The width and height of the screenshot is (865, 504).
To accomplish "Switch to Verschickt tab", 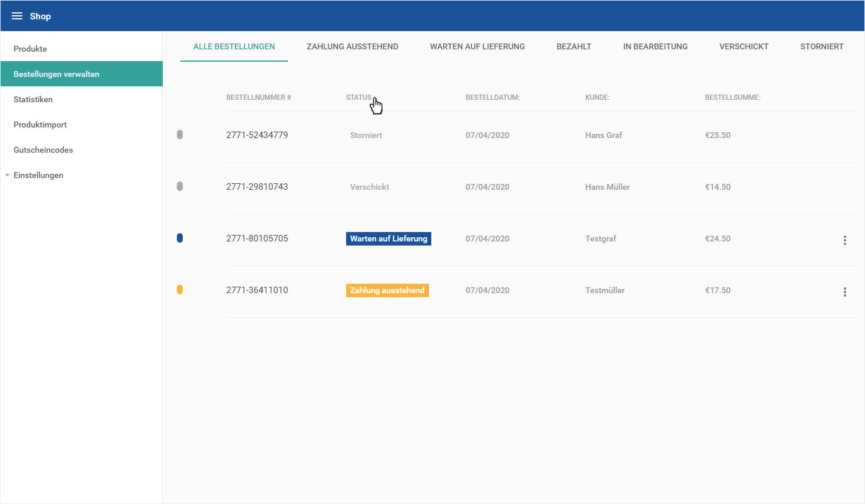I will [744, 46].
